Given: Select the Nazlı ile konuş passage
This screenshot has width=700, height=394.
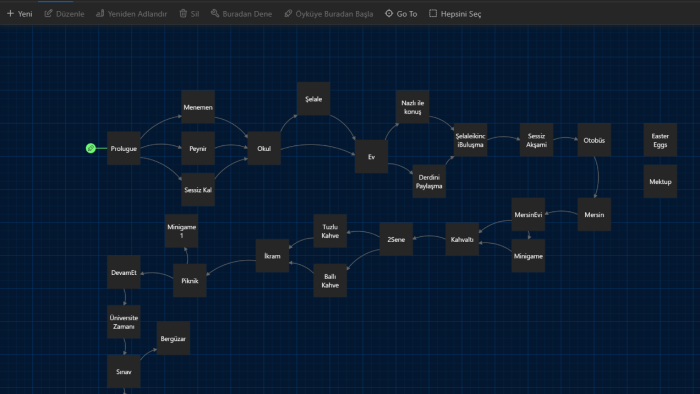Looking at the screenshot, I should click(x=412, y=107).
